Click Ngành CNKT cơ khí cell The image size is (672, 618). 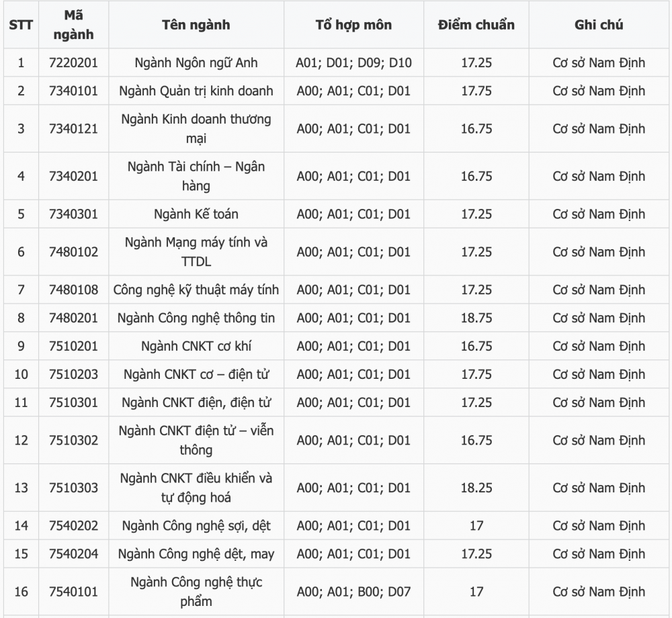196,346
